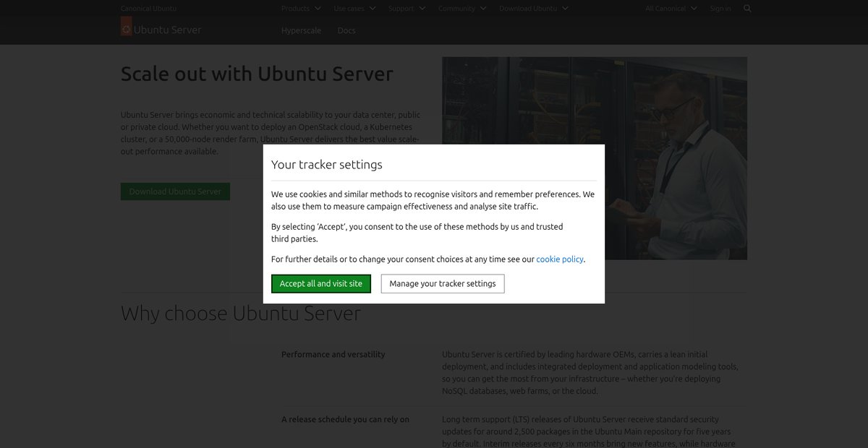Click the Download Ubuntu Server button
The image size is (868, 448).
(175, 191)
